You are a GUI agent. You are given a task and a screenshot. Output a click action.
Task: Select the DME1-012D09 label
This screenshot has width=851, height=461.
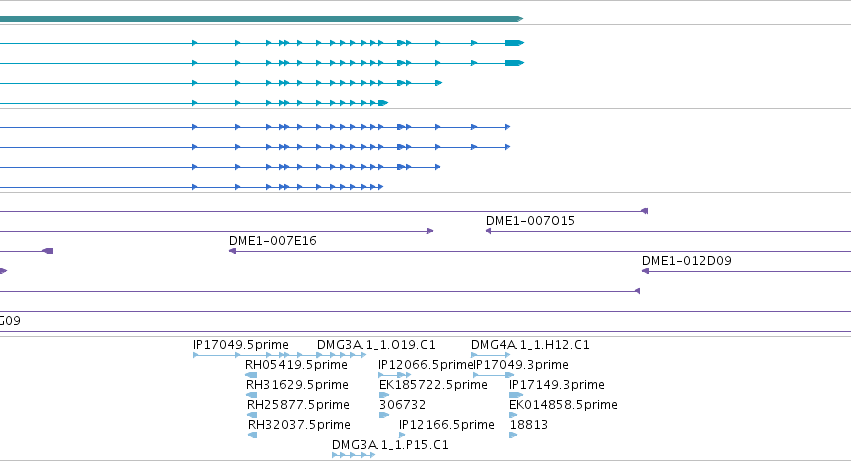(687, 261)
